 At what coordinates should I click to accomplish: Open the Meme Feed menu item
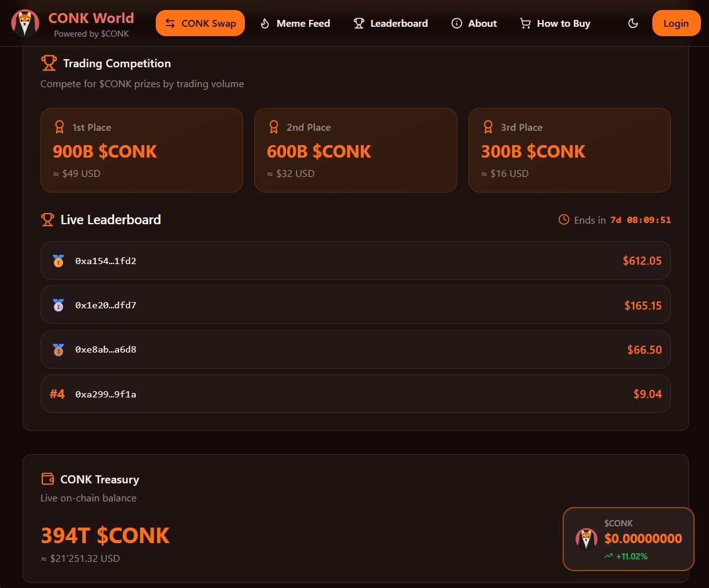[295, 24]
